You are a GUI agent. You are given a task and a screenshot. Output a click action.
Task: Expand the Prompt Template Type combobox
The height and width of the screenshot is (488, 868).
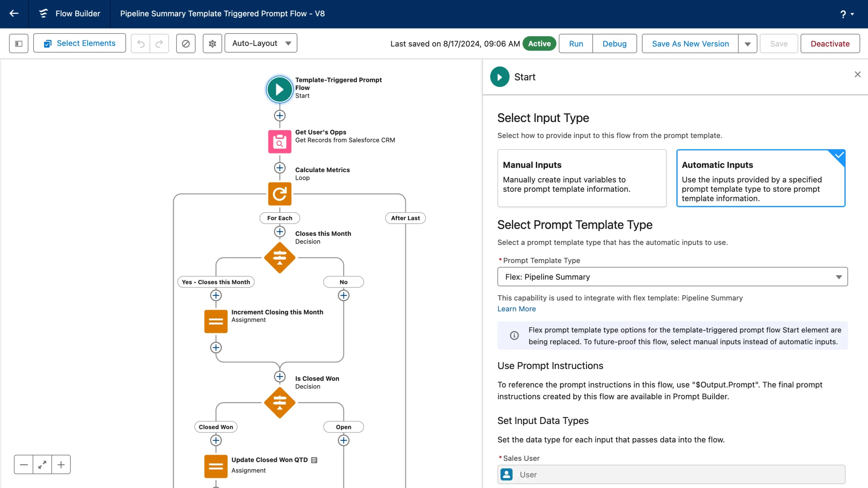click(672, 277)
